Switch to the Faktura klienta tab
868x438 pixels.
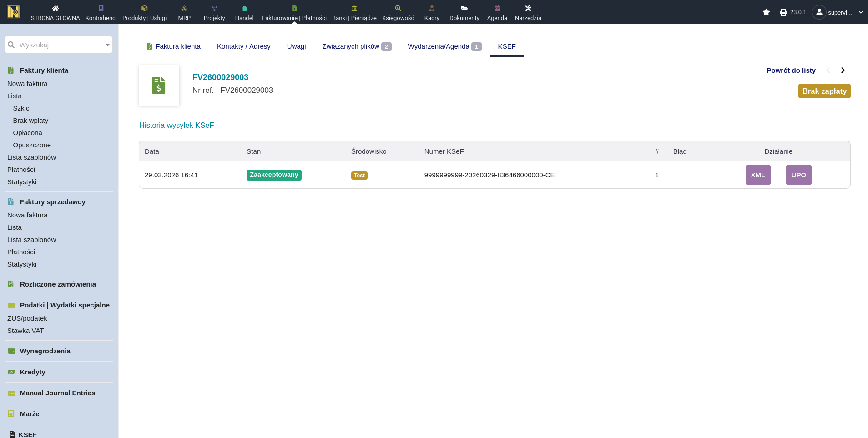[x=173, y=46]
